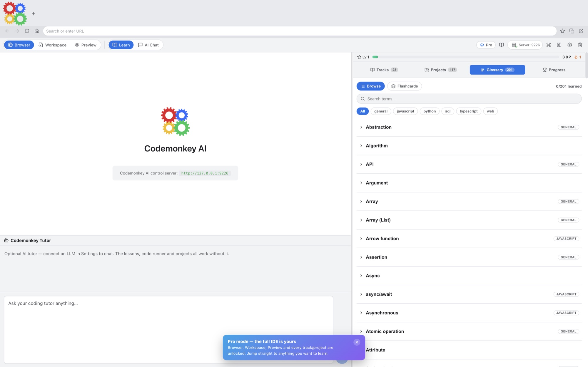Go to the home page icon
This screenshot has height=367, width=588.
tap(37, 31)
